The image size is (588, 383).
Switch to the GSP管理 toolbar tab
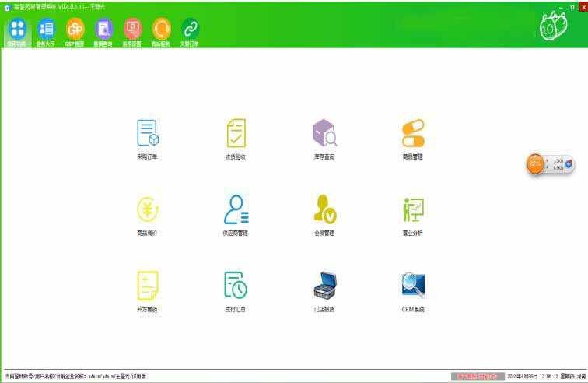75,32
